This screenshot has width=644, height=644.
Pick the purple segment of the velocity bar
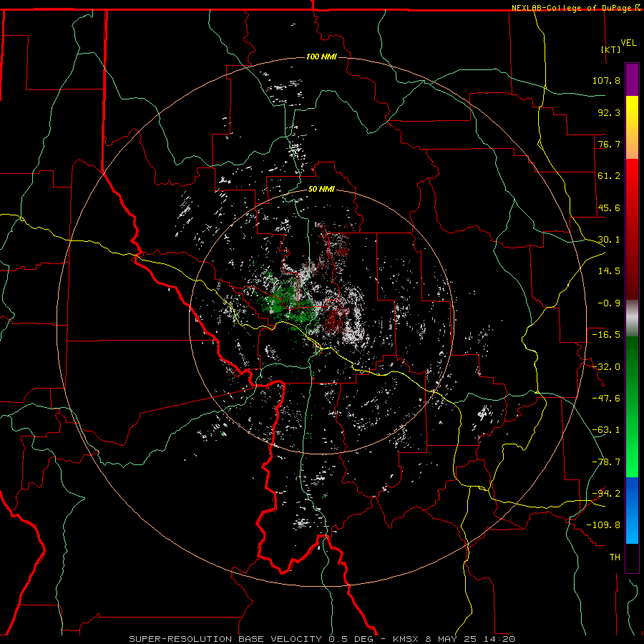pos(632,79)
